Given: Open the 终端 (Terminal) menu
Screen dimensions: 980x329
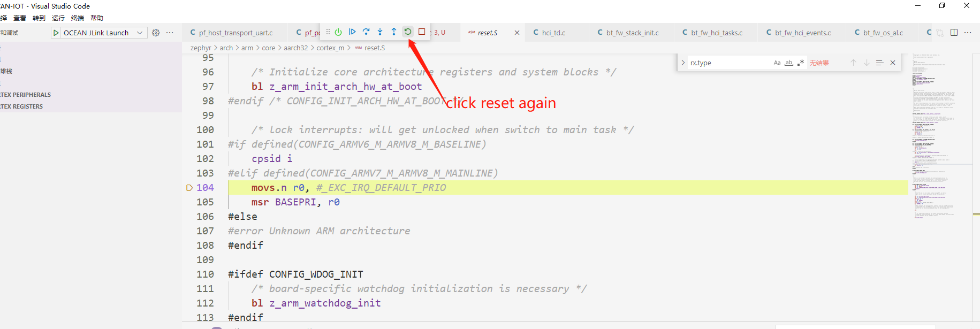Looking at the screenshot, I should click(x=78, y=18).
